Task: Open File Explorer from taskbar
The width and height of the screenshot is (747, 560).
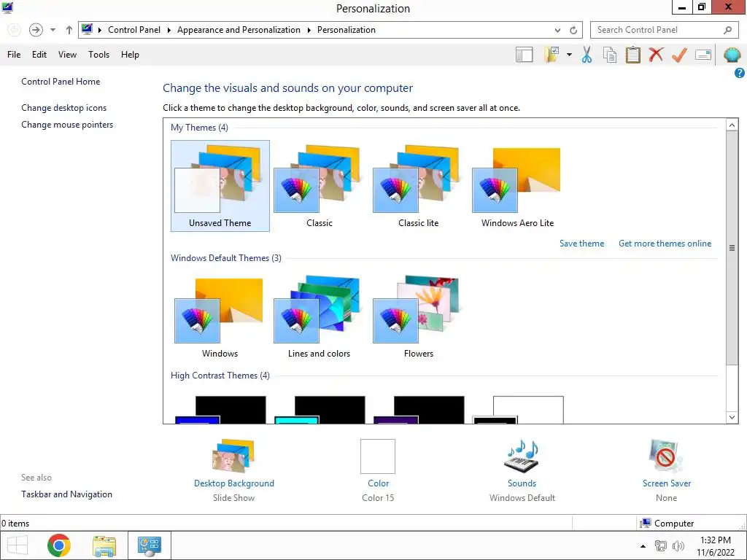Action: click(x=104, y=545)
